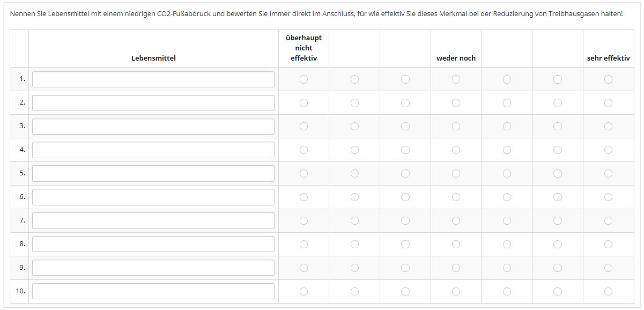Select 'sehr effektiv' for row 6

pos(608,197)
